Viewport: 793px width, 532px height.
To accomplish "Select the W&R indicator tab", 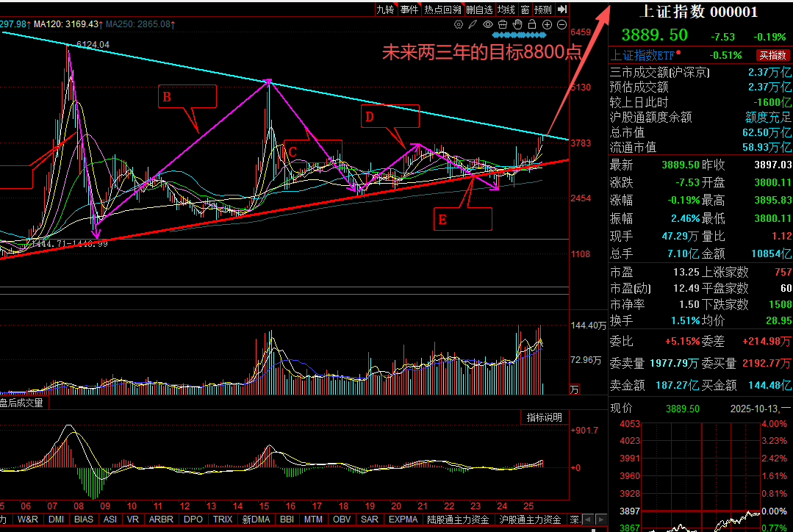I will pos(27,520).
